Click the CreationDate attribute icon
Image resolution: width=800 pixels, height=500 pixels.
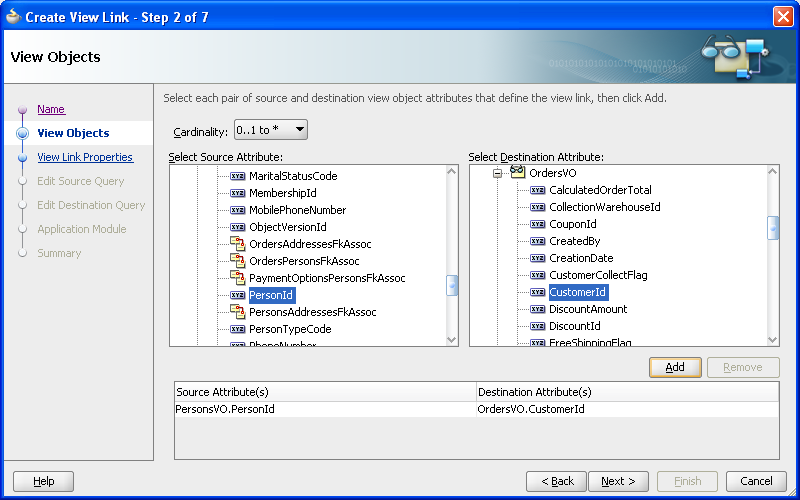coord(537,258)
